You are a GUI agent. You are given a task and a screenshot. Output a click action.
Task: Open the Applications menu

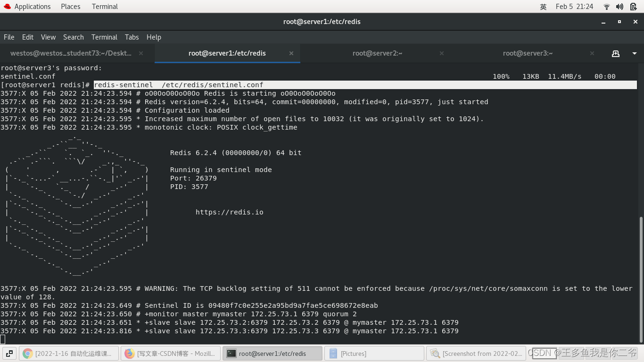click(32, 7)
